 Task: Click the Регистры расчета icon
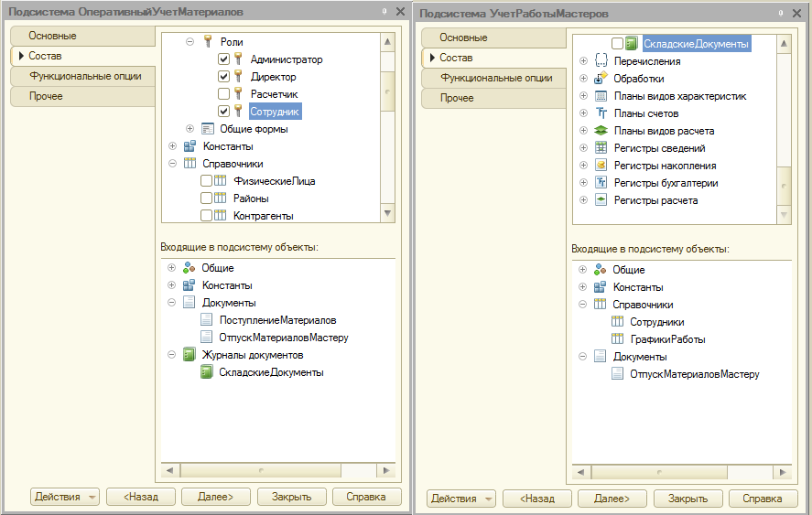point(601,199)
